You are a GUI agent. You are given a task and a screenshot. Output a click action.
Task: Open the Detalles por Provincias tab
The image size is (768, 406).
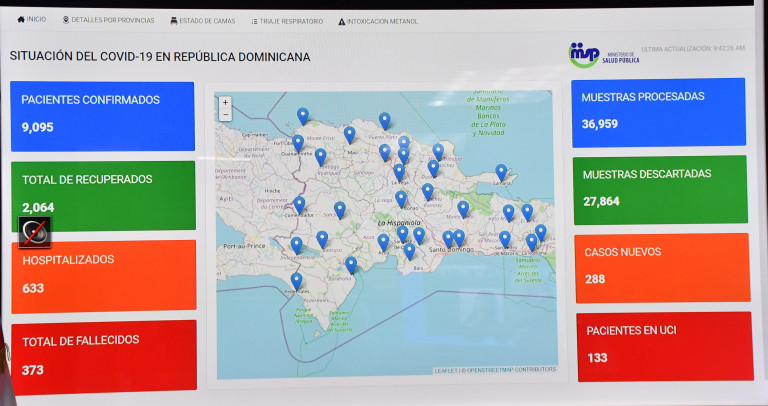point(108,20)
